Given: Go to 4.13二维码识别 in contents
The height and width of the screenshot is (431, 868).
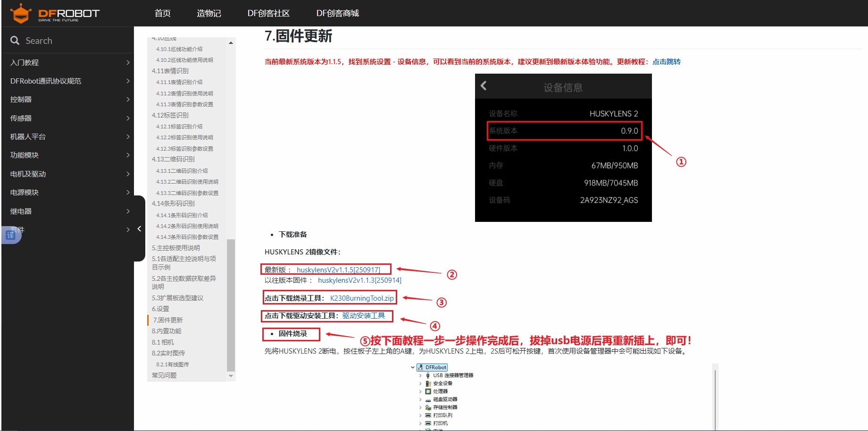Looking at the screenshot, I should click(173, 159).
